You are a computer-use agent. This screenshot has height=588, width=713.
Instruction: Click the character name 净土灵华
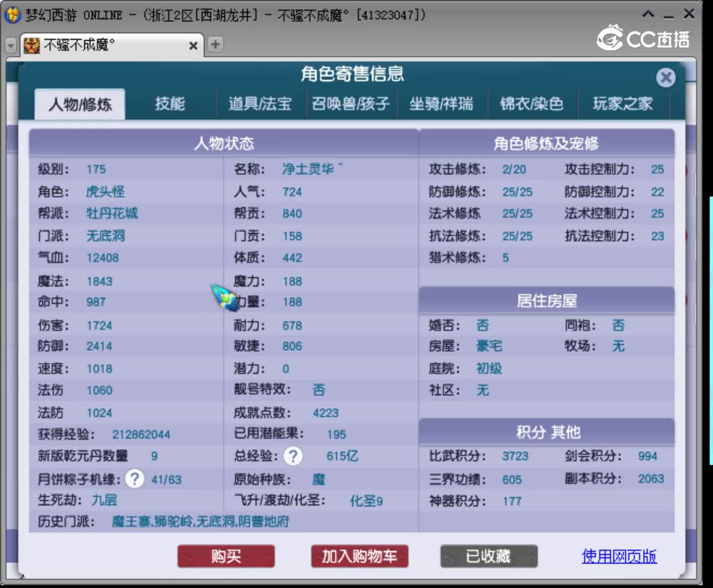coord(311,169)
